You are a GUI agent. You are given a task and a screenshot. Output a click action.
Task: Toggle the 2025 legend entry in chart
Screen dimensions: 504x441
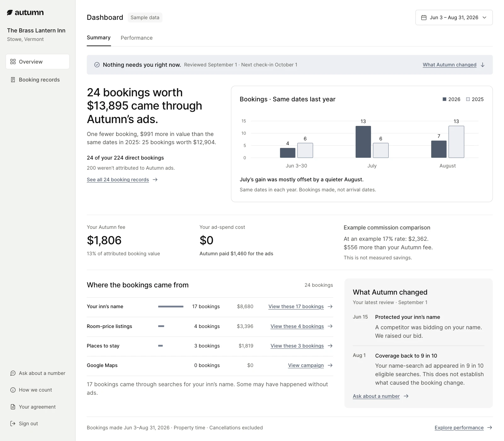tap(475, 99)
